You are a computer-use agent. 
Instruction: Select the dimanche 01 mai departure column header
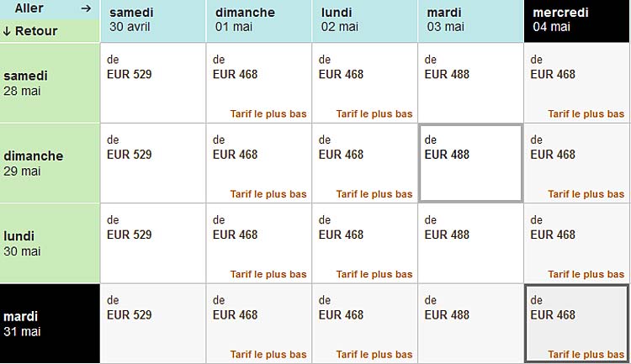(x=258, y=20)
